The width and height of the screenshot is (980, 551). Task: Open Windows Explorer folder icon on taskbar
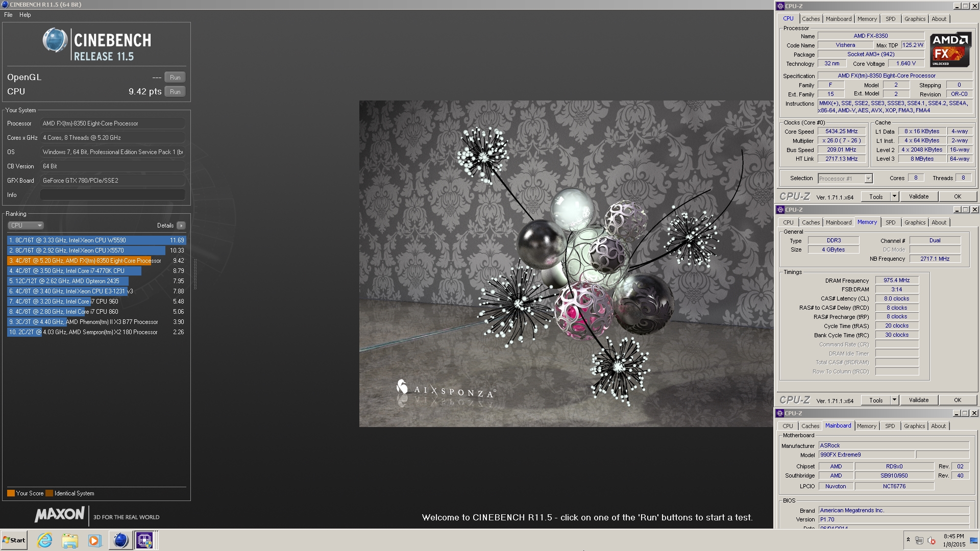70,540
